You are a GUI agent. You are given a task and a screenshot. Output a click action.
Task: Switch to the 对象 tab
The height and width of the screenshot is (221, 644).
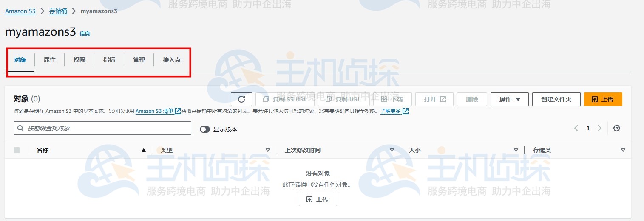point(20,60)
